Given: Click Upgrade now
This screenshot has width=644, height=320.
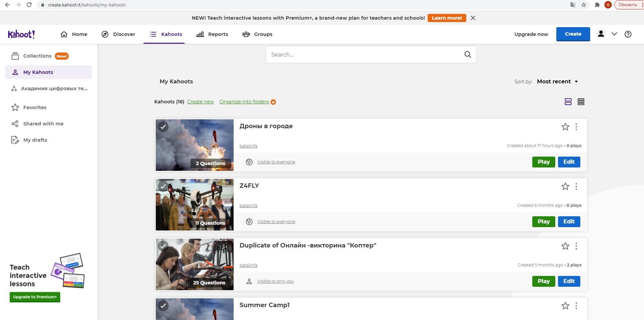Looking at the screenshot, I should click(531, 34).
